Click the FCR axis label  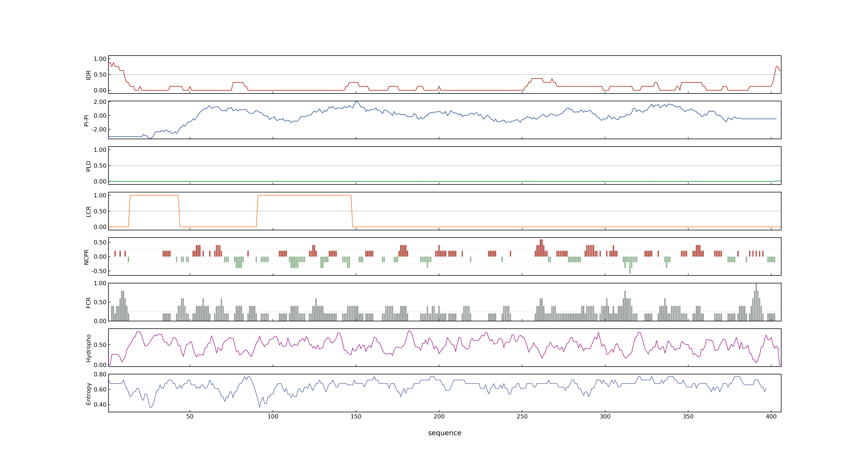[x=88, y=302]
